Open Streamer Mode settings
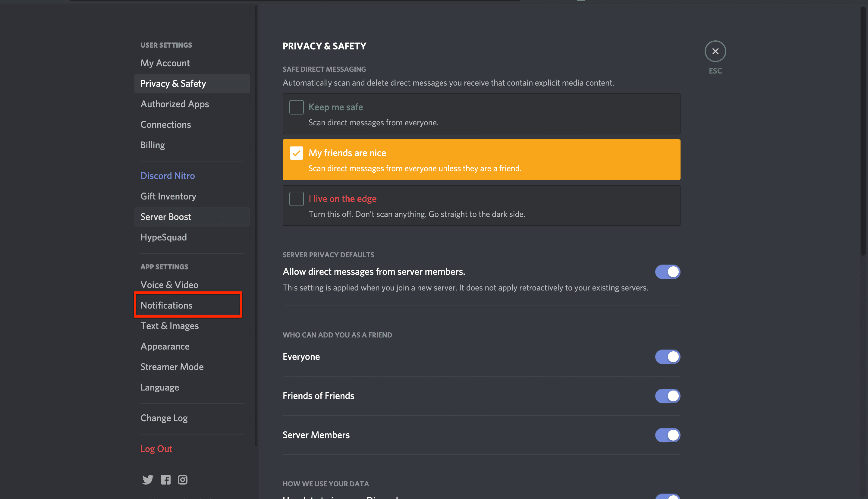The width and height of the screenshot is (868, 499). click(x=172, y=366)
